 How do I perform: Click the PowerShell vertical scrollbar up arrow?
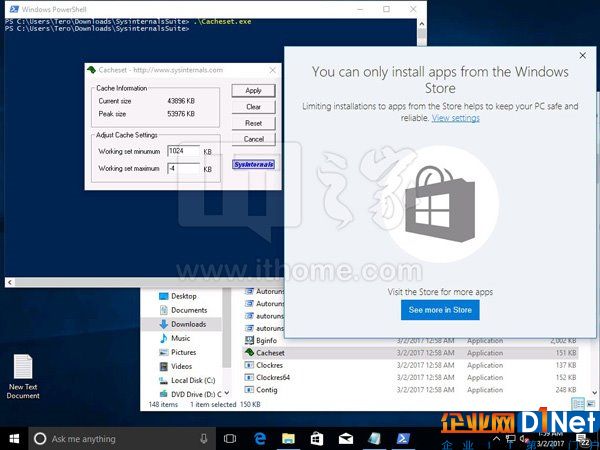tap(421, 24)
